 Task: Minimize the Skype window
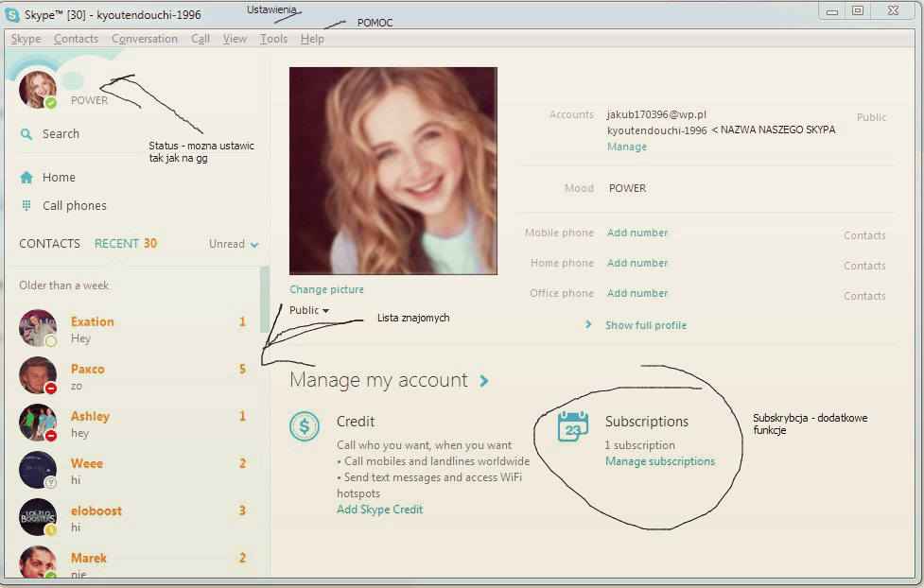coord(832,10)
